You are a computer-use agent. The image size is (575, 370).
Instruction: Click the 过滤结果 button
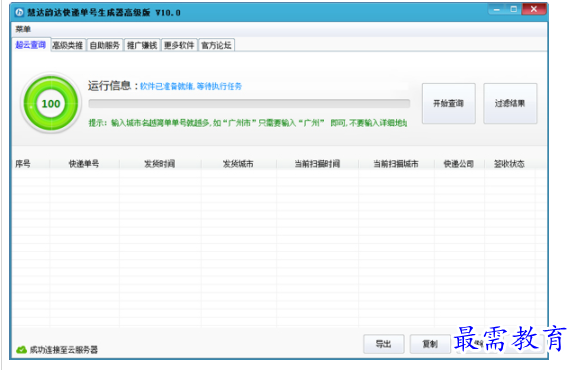pos(510,103)
